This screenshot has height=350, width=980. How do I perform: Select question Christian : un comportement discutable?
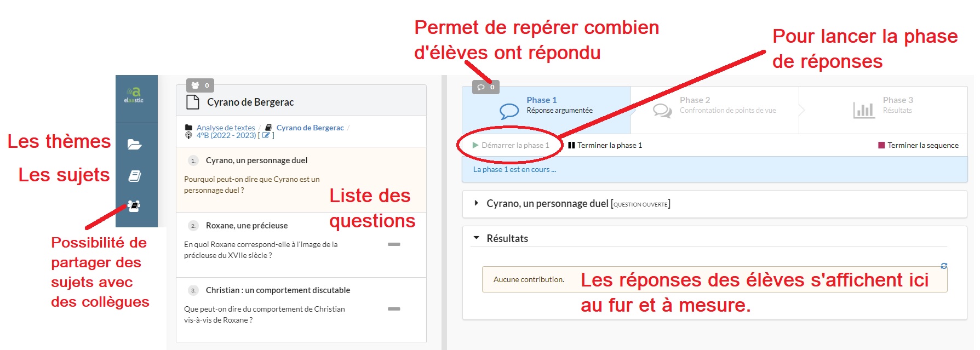coord(301,309)
